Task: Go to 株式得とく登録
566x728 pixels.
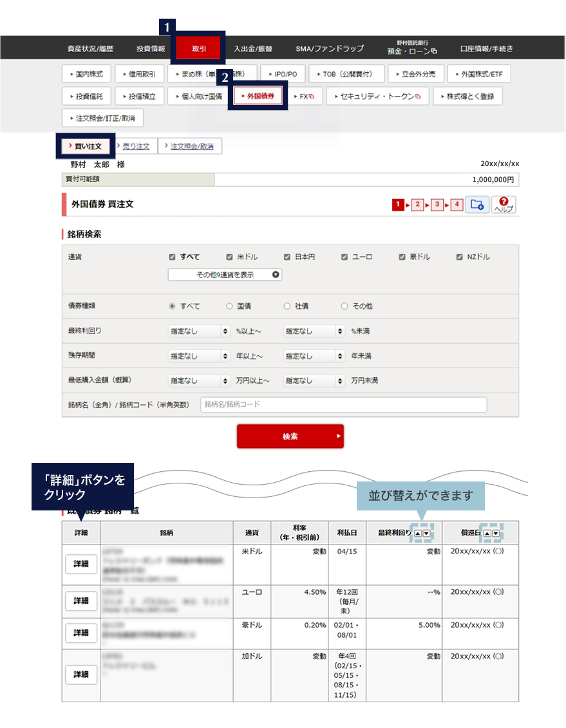Action: click(x=467, y=96)
